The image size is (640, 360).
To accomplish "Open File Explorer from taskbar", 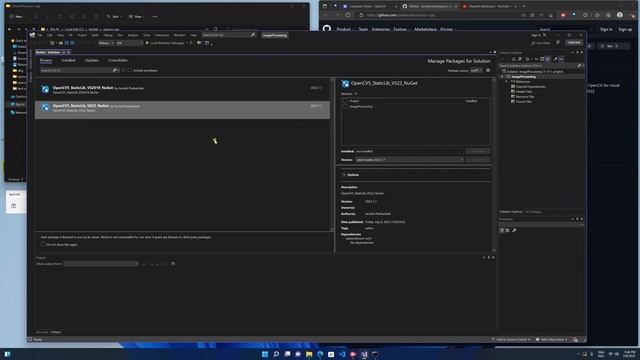I will coord(309,354).
